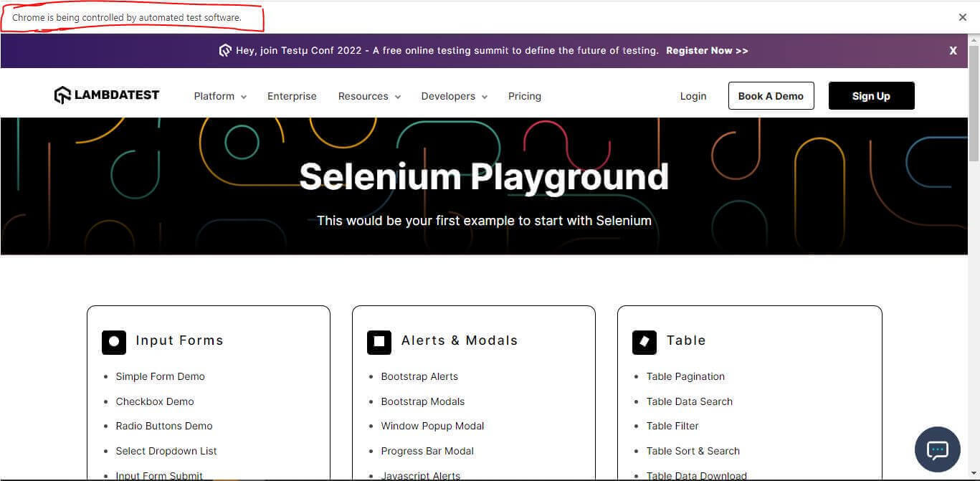Screen dimensions: 980x481
Task: Open the Table Pagination demo
Action: 685,376
